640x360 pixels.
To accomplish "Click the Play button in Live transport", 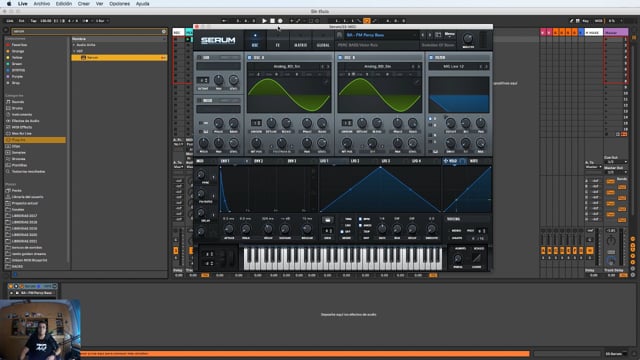I will coord(264,21).
